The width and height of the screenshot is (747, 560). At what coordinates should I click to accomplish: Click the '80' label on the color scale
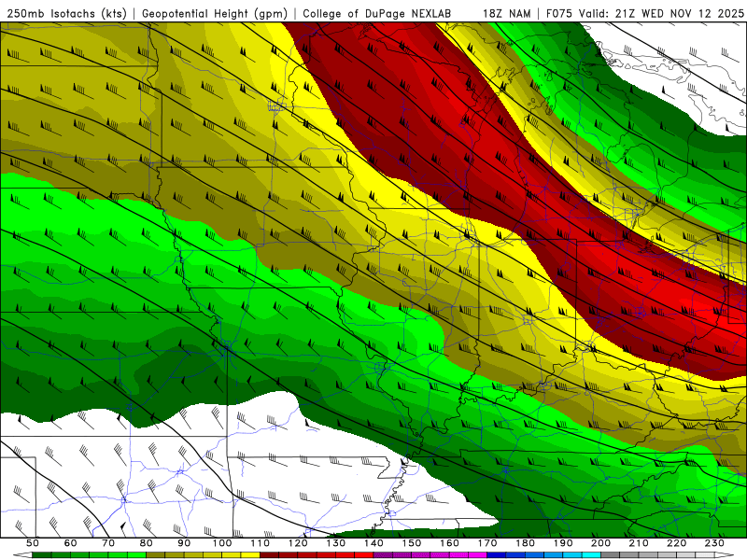click(146, 543)
